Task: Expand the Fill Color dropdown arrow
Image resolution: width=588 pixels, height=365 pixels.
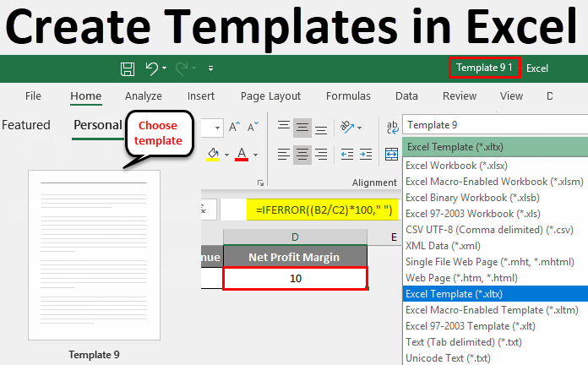Action: (x=226, y=155)
